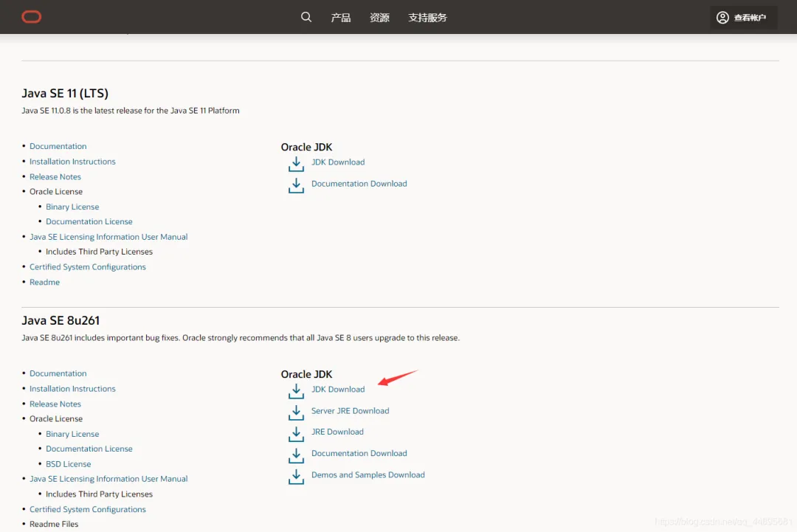
Task: Click Java SE 8u261 JDK Download icon
Action: [296, 390]
